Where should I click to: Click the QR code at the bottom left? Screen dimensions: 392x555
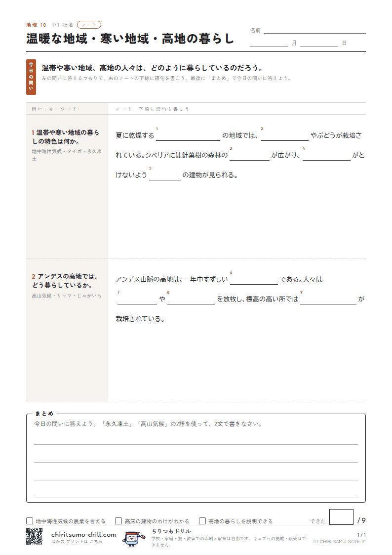[34, 536]
